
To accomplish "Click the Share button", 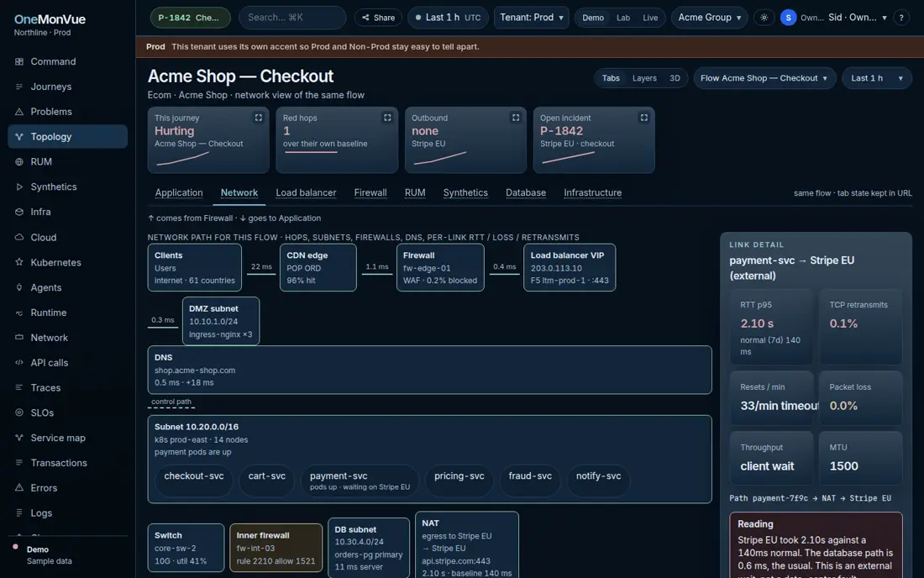I will [x=378, y=18].
